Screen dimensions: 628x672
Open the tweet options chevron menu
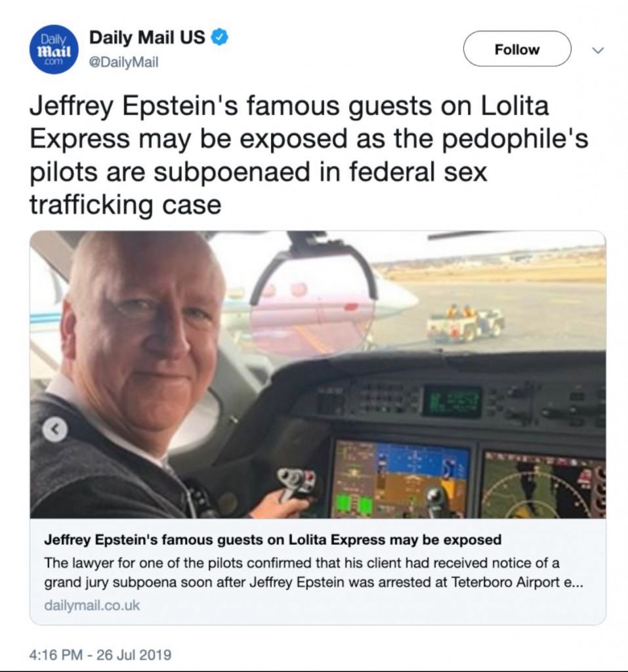point(598,50)
